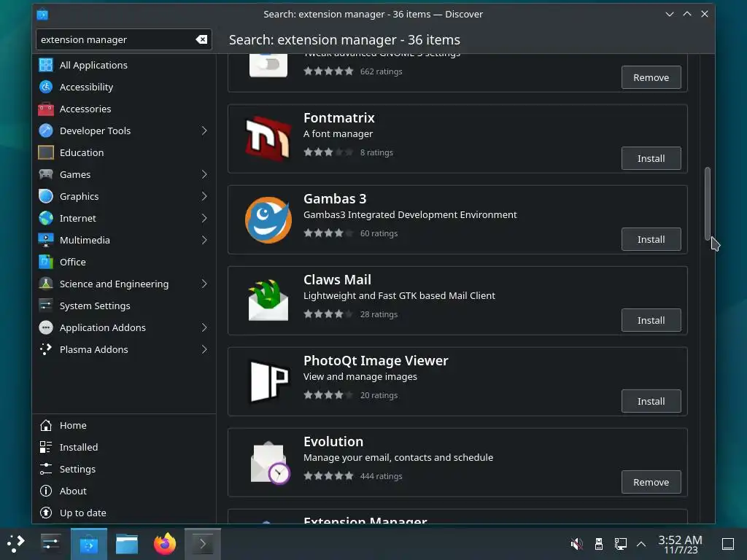This screenshot has width=747, height=560.
Task: Click the Application Addons icon
Action: [x=46, y=327]
